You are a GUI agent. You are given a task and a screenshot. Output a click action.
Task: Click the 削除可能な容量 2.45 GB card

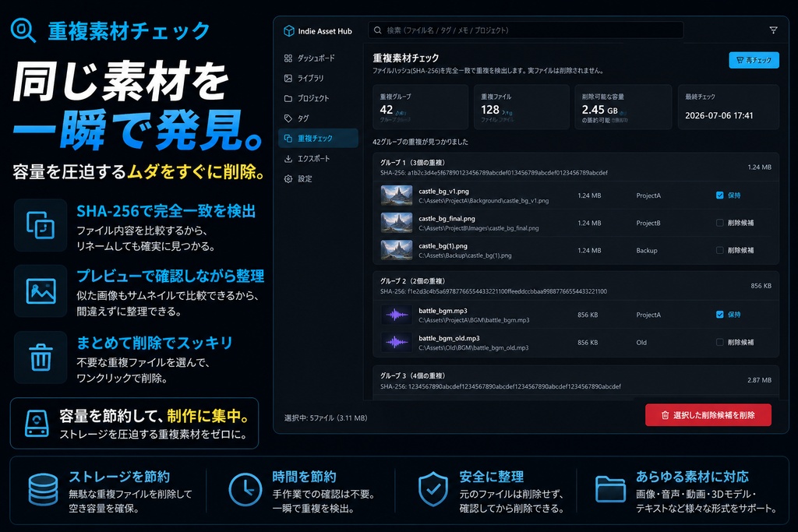click(x=623, y=107)
